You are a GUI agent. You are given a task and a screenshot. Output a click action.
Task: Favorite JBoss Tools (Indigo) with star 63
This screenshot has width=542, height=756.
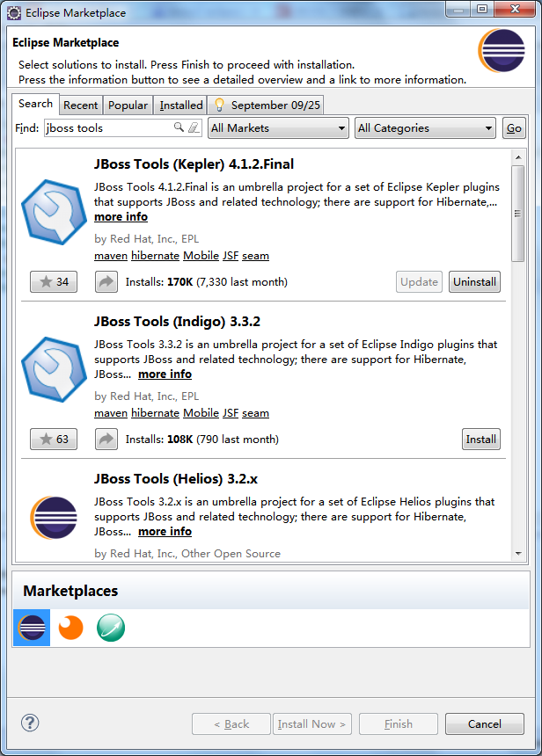(x=54, y=439)
